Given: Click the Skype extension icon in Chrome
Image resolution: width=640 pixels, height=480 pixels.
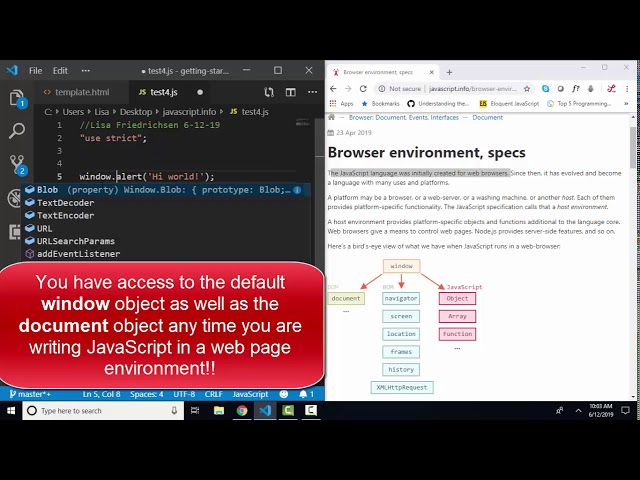Looking at the screenshot, I should tap(545, 89).
